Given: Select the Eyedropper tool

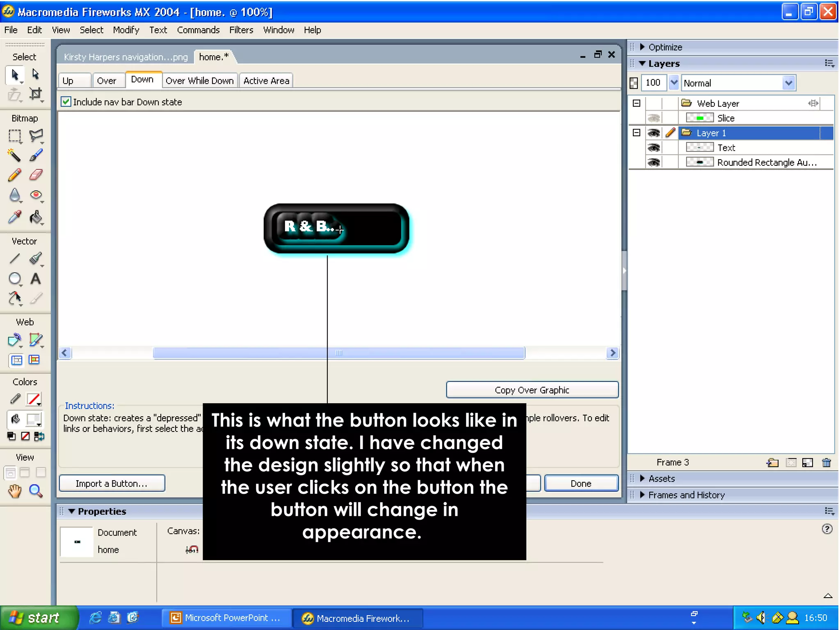Looking at the screenshot, I should 14,217.
